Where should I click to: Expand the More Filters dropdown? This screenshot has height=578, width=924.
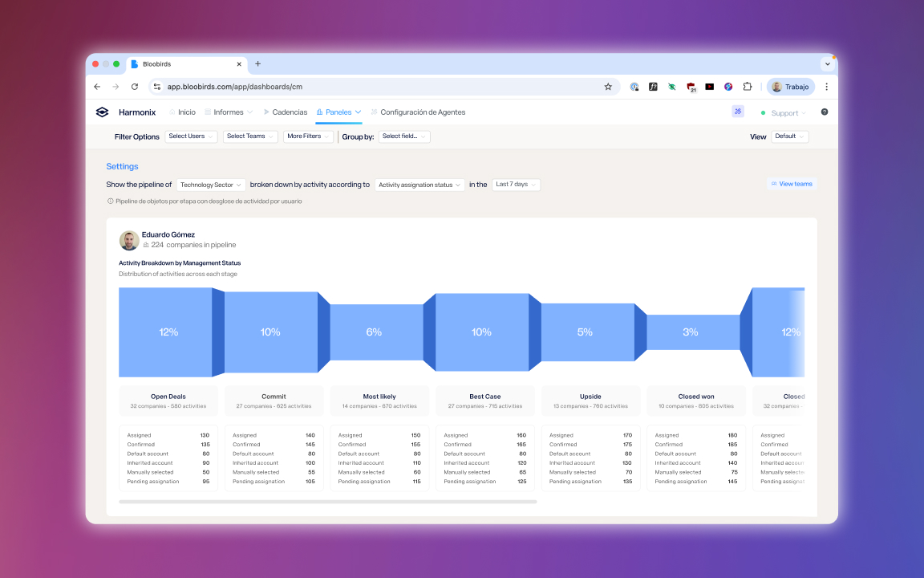click(x=308, y=136)
